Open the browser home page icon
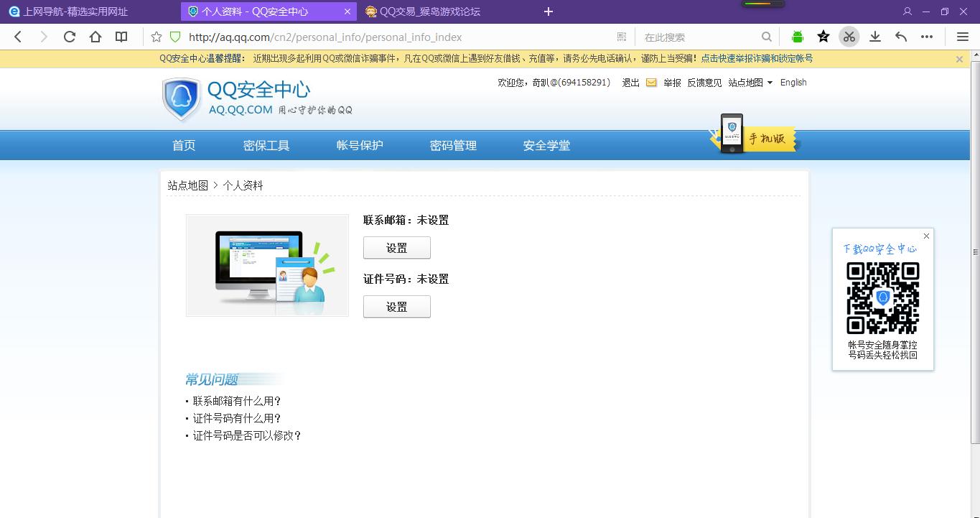980x518 pixels. click(95, 37)
